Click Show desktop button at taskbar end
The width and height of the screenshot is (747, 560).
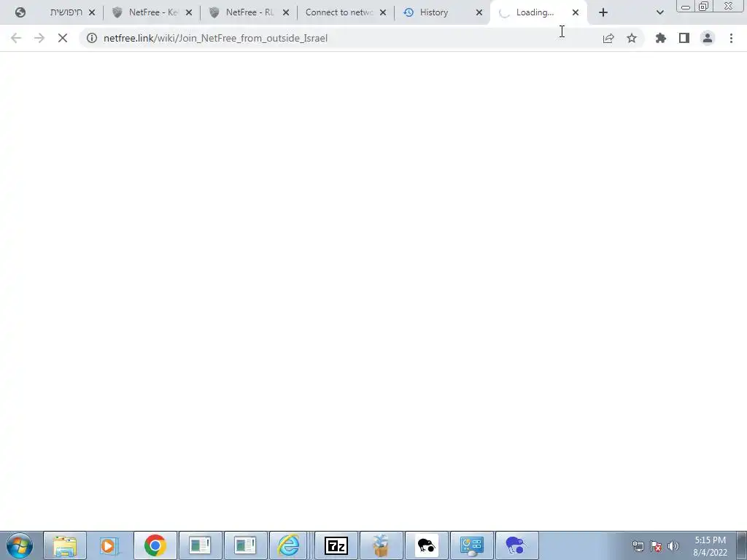(x=741, y=545)
